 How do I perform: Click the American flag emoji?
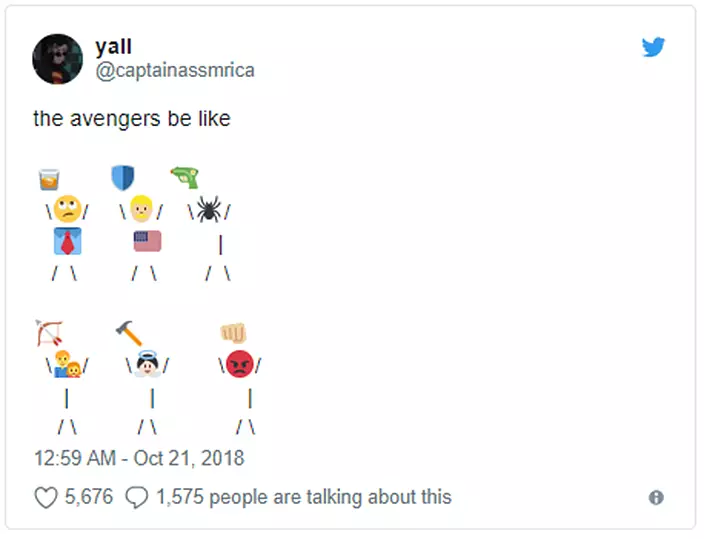pos(147,241)
